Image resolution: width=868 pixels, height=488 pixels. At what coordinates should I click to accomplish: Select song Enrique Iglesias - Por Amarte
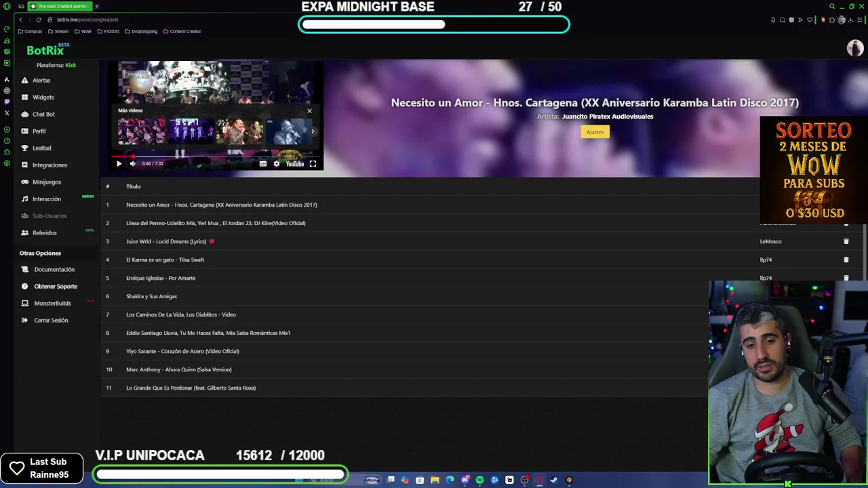[161, 278]
